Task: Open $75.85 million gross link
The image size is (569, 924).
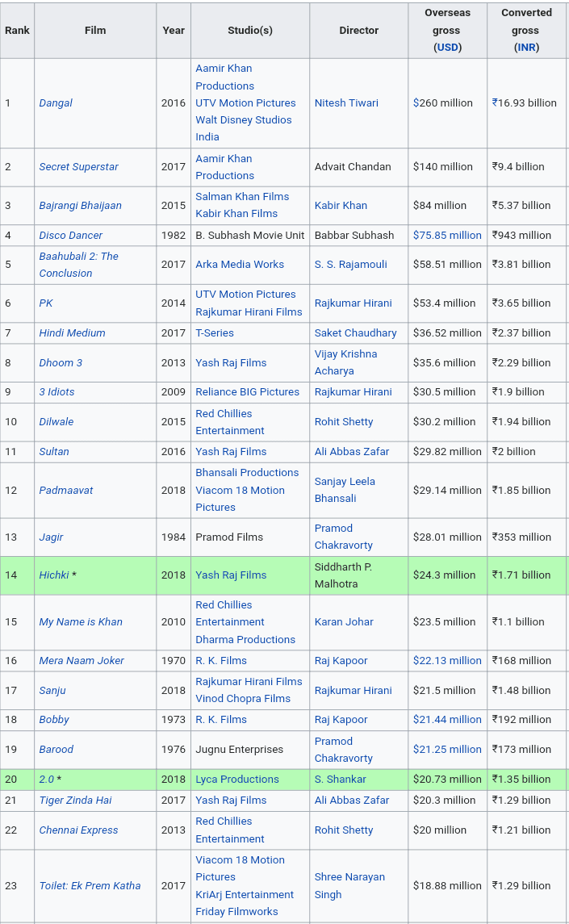Action: point(447,235)
